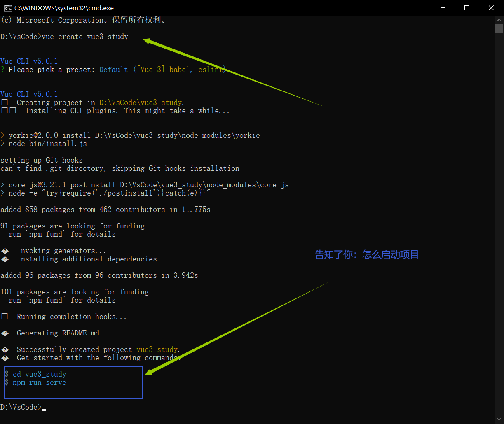This screenshot has width=504, height=424.
Task: Click the Microsoft Corporation copyright line
Action: pyautogui.click(x=83, y=20)
